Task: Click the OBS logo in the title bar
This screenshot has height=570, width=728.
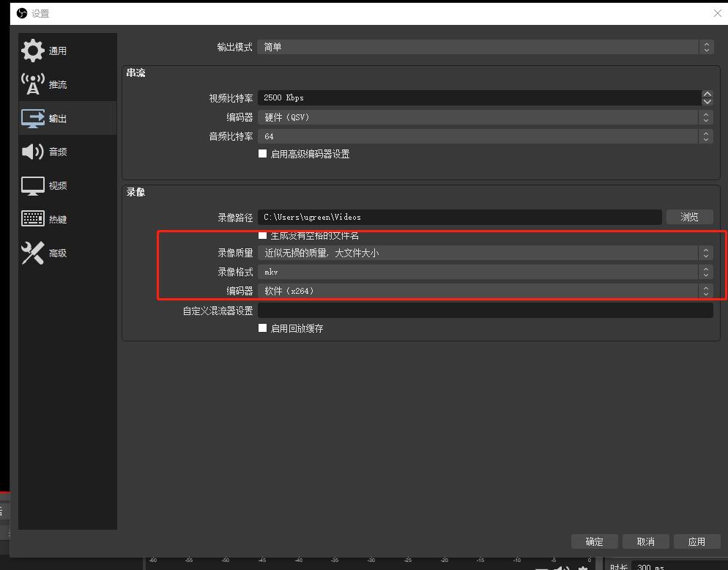Action: click(21, 12)
